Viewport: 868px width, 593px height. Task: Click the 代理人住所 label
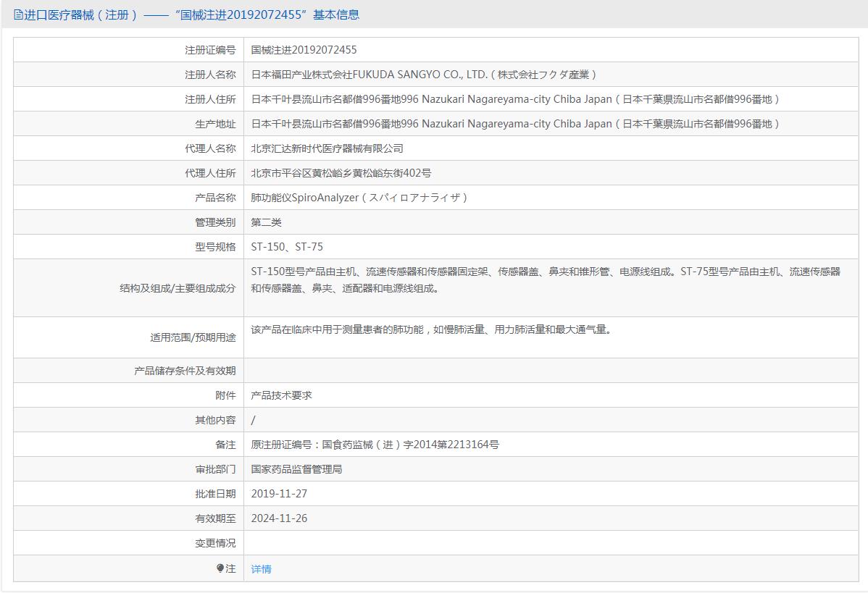pos(210,173)
